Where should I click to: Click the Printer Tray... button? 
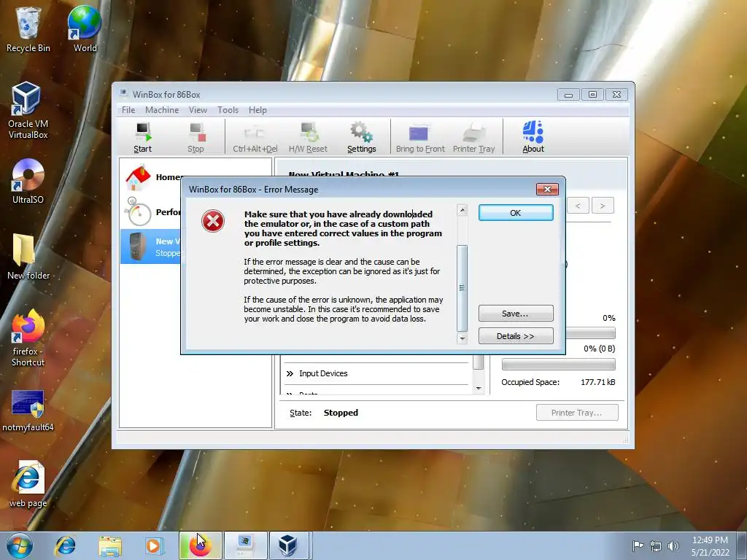pyautogui.click(x=577, y=413)
